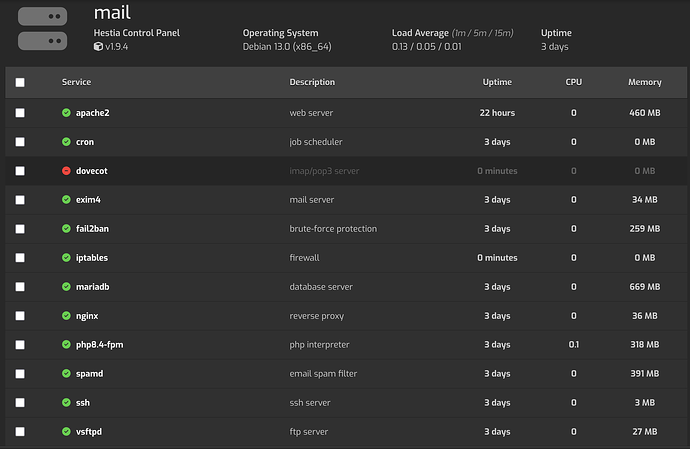Click the green status icon for apache2
The image size is (690, 449).
coord(66,113)
